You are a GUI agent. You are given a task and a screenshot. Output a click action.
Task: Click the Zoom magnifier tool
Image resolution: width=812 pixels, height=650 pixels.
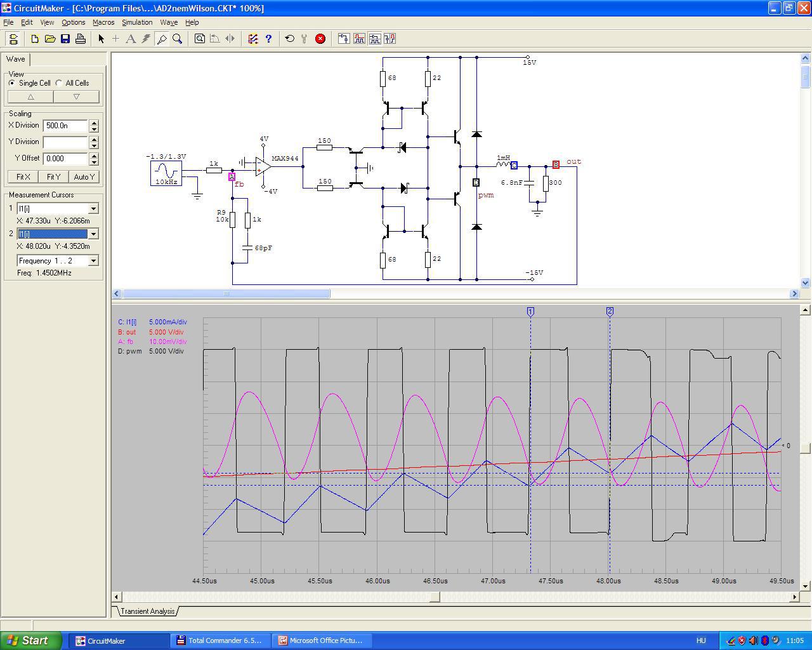(178, 39)
